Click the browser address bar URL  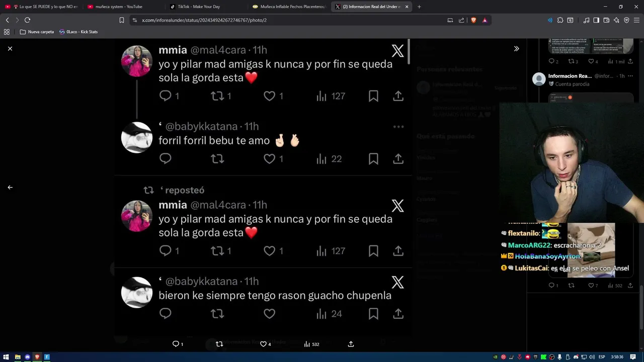point(204,20)
